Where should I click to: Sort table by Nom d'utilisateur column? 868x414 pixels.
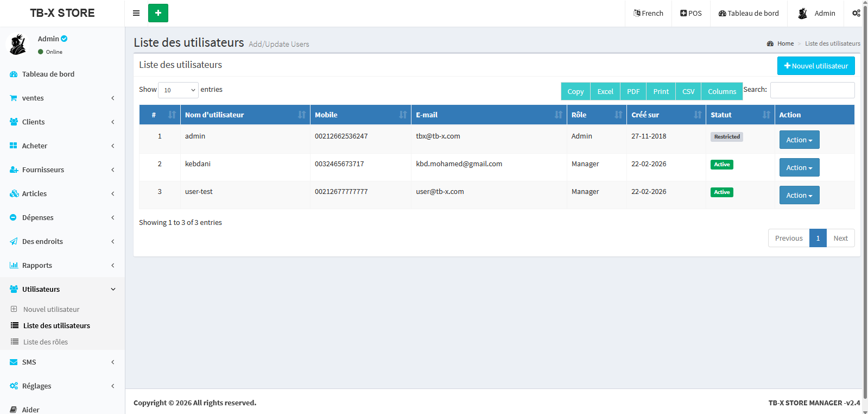245,115
